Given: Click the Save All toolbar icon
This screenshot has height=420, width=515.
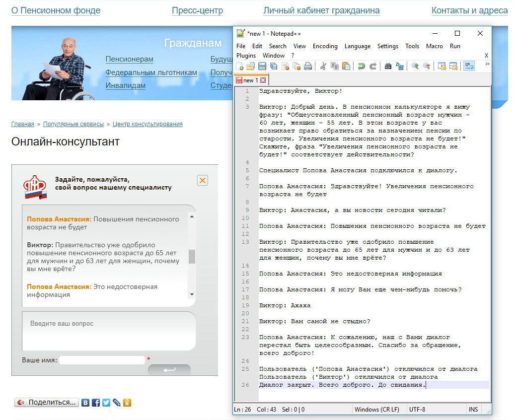Looking at the screenshot, I should click(273, 67).
